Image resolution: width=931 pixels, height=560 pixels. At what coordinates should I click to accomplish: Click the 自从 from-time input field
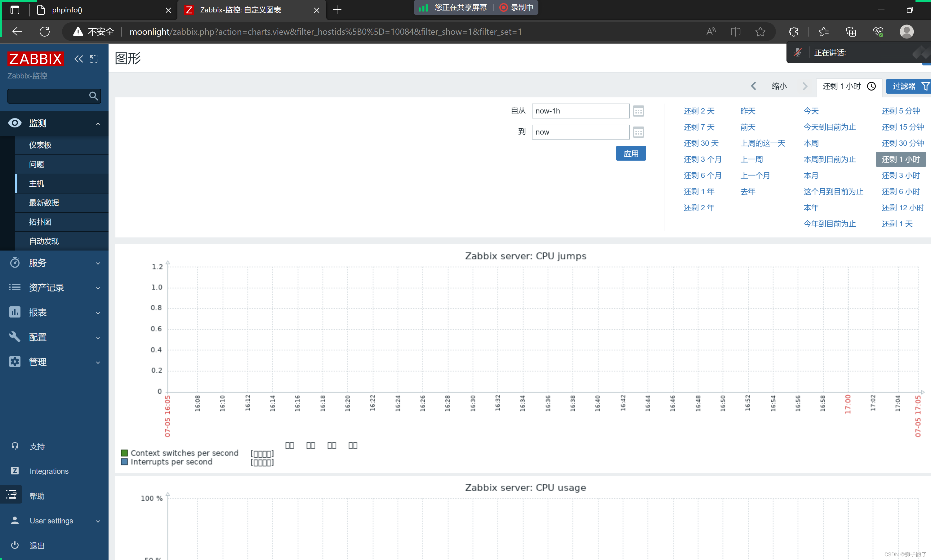tap(581, 111)
